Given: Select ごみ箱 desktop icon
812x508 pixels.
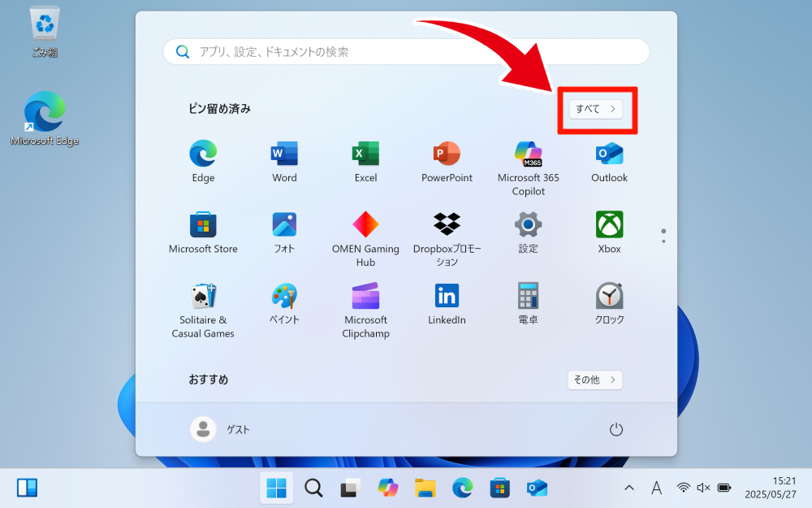Looking at the screenshot, I should pyautogui.click(x=45, y=31).
